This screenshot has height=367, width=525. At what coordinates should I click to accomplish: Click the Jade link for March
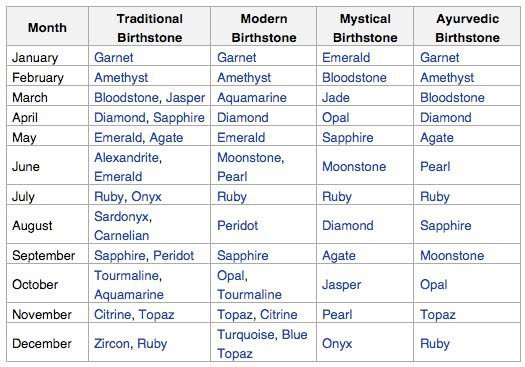(335, 97)
